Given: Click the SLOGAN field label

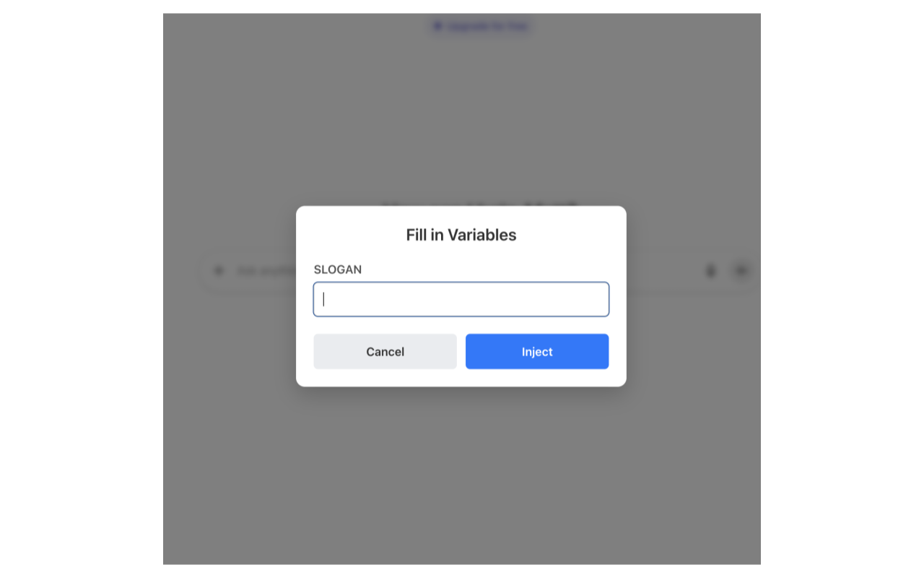Looking at the screenshot, I should pyautogui.click(x=338, y=269).
